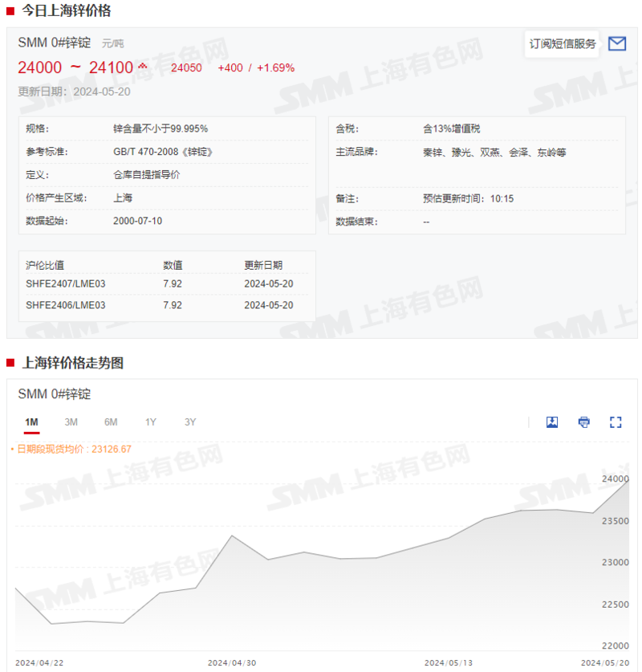Click the 沪伦比值 table header
This screenshot has width=642, height=672.
pos(45,265)
